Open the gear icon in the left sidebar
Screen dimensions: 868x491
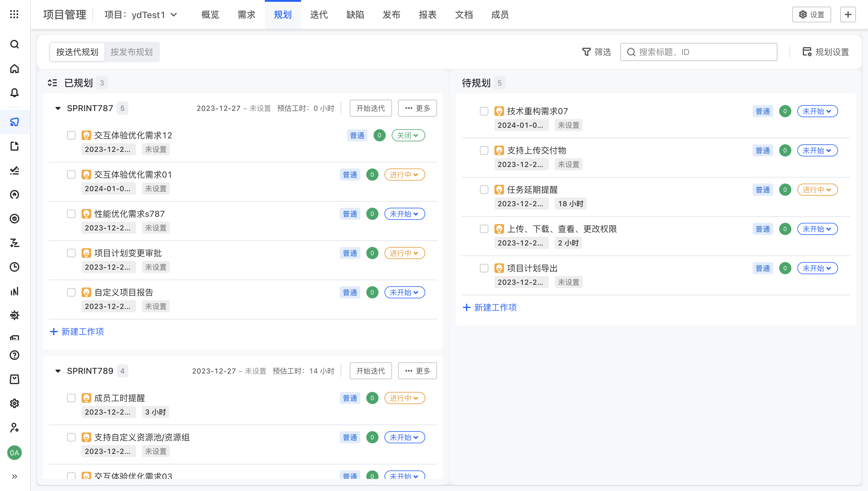tap(14, 403)
